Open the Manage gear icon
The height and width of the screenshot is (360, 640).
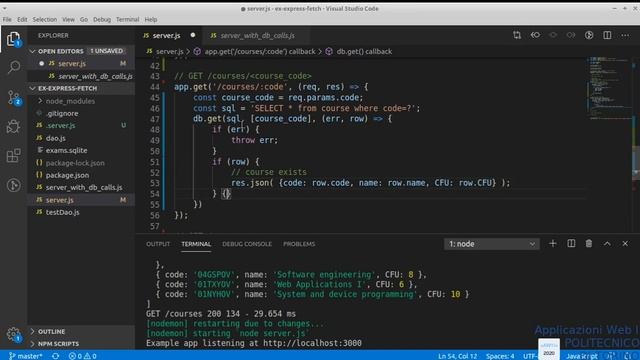pos(13,334)
